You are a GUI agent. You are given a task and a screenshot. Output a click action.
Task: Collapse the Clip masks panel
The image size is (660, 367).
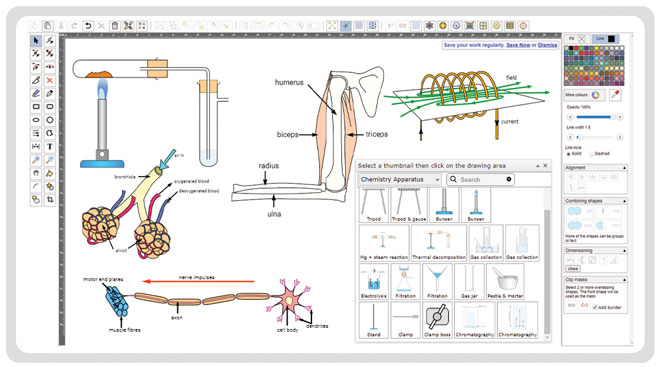click(x=624, y=279)
